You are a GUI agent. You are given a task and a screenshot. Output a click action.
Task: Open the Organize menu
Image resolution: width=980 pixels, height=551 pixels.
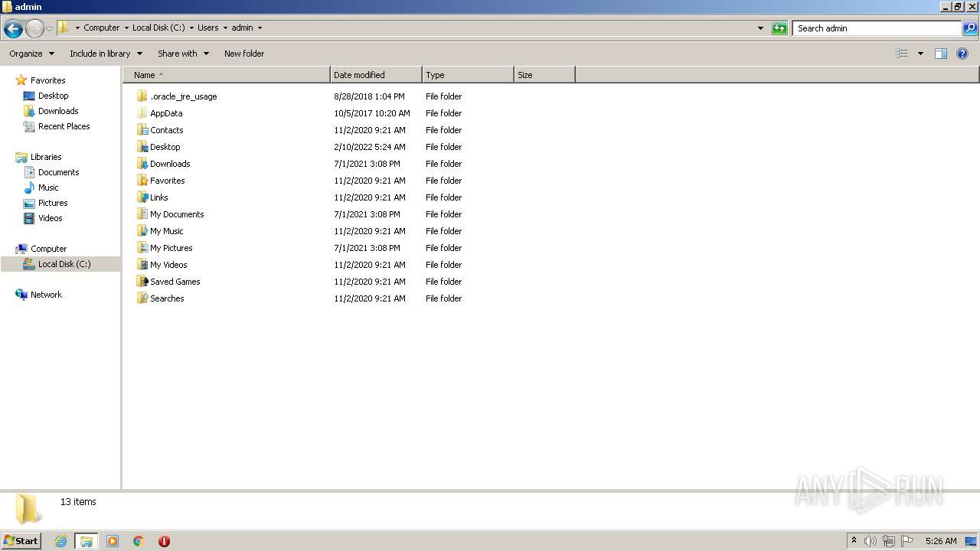click(x=31, y=54)
